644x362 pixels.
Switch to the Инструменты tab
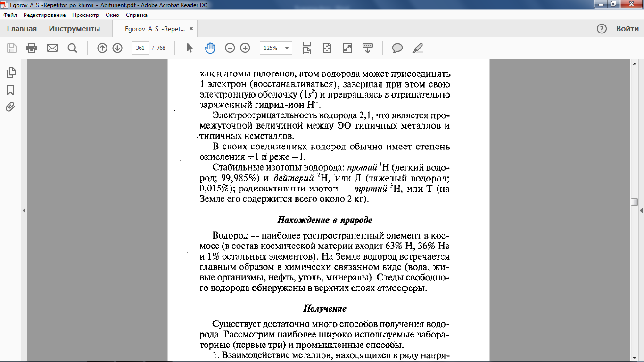point(74,29)
